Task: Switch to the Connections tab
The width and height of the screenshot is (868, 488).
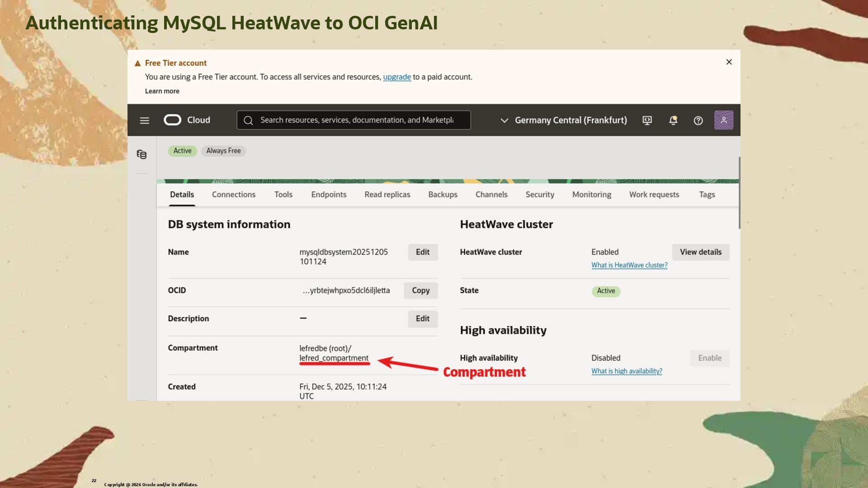Action: (233, 194)
